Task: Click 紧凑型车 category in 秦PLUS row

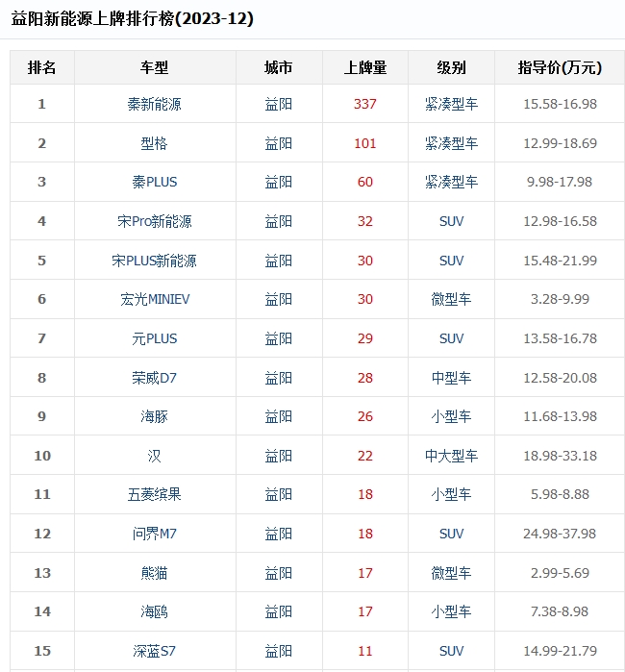Action: pos(451,182)
